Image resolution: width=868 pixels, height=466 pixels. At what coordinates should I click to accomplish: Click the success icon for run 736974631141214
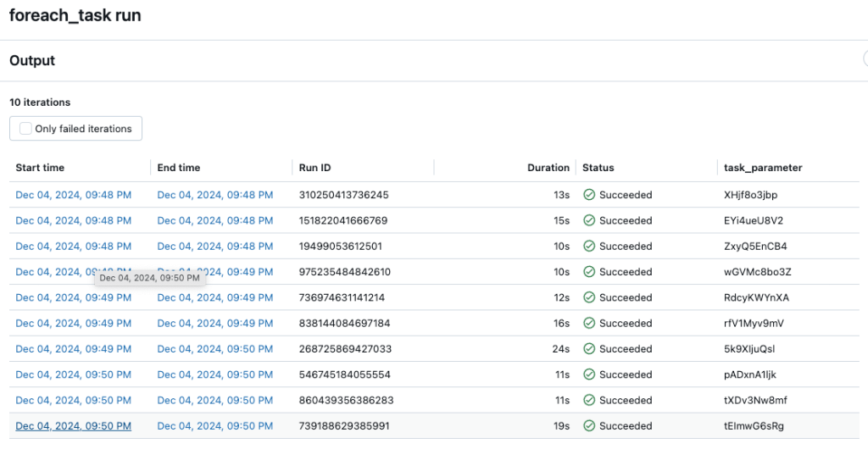tap(589, 297)
